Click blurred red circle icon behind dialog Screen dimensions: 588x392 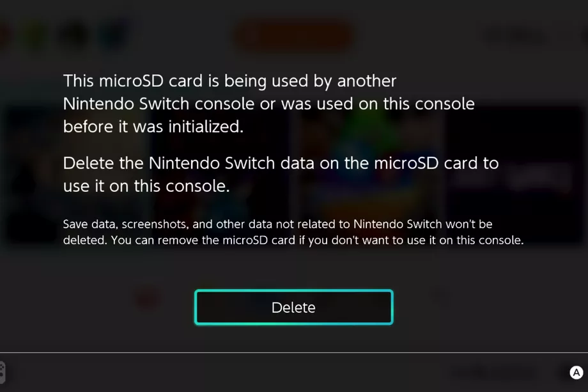tap(148, 297)
